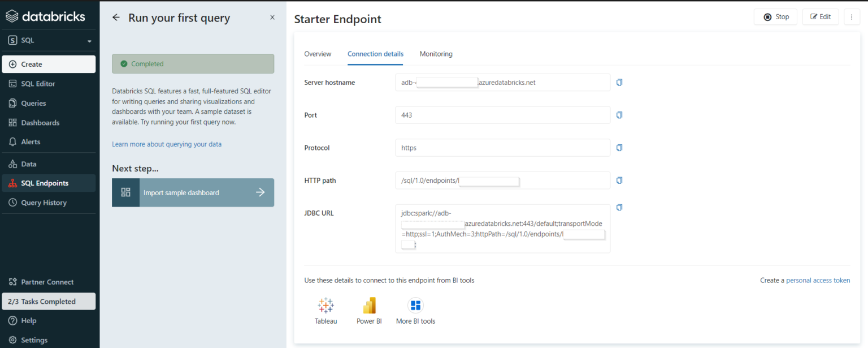Open the SQL persona dropdown
The image size is (868, 348).
pyautogui.click(x=50, y=41)
